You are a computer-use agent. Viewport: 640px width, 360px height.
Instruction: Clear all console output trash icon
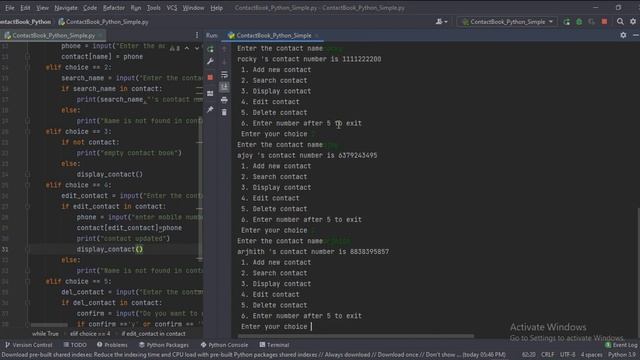point(224,112)
